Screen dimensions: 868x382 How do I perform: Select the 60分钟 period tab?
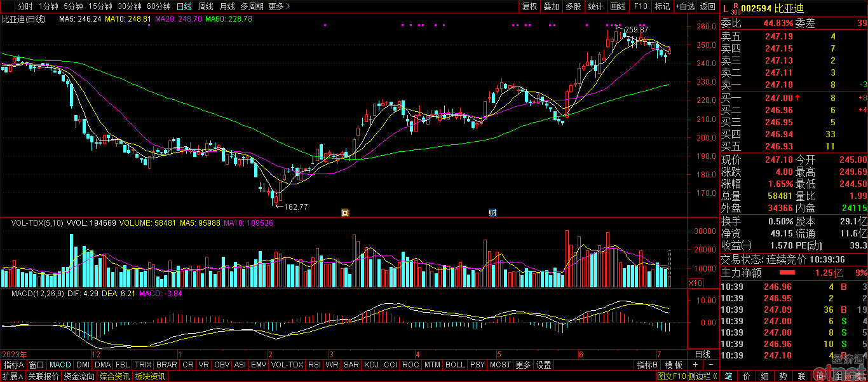click(159, 6)
